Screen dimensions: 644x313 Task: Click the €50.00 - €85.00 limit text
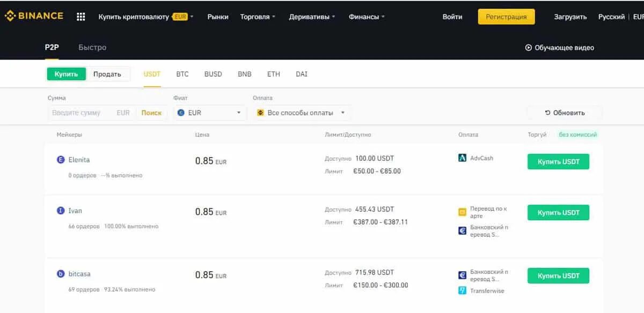377,172
